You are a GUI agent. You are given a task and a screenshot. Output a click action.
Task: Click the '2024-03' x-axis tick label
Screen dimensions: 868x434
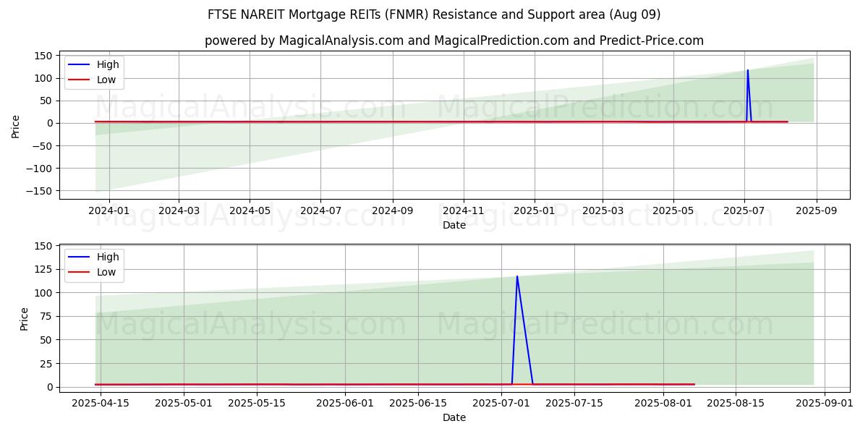pos(179,210)
